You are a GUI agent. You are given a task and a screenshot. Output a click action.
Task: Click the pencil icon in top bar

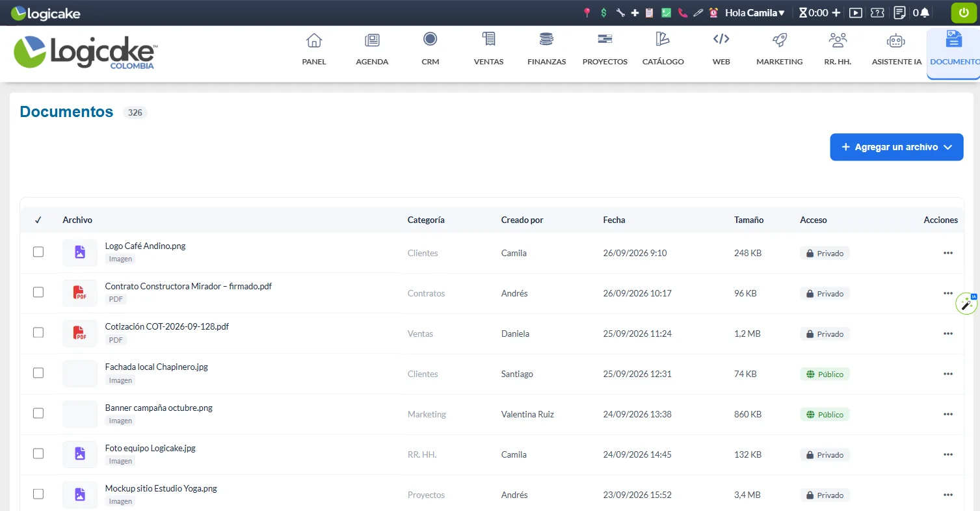[698, 12]
